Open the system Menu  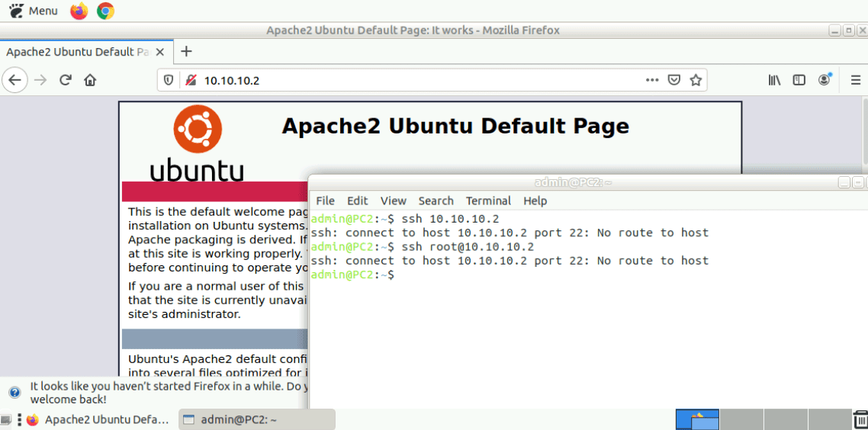coord(34,11)
